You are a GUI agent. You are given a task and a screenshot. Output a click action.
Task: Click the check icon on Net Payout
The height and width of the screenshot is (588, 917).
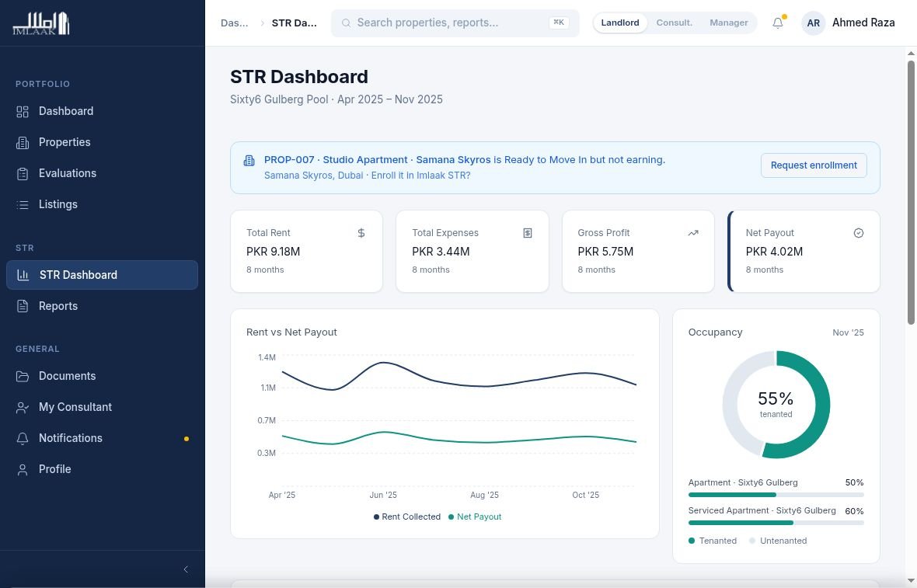coord(859,233)
